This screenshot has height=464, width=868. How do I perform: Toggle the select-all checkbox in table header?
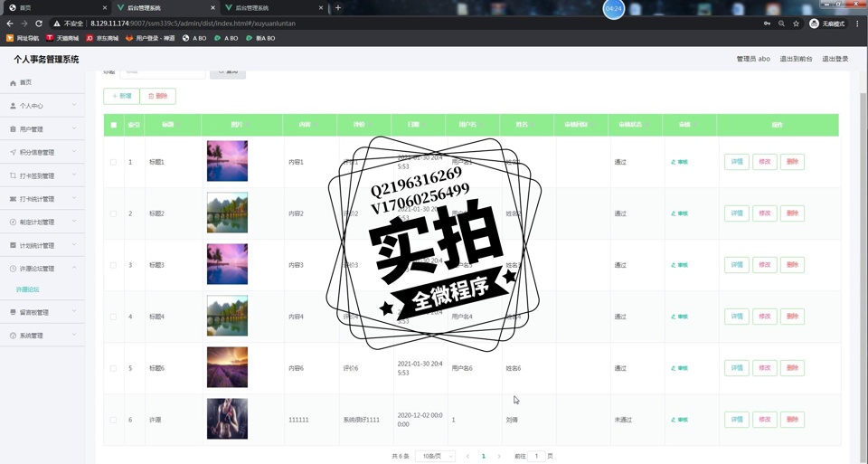pyautogui.click(x=114, y=125)
